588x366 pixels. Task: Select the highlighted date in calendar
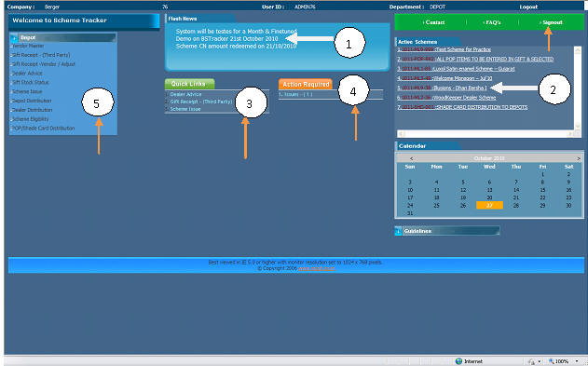[x=489, y=205]
